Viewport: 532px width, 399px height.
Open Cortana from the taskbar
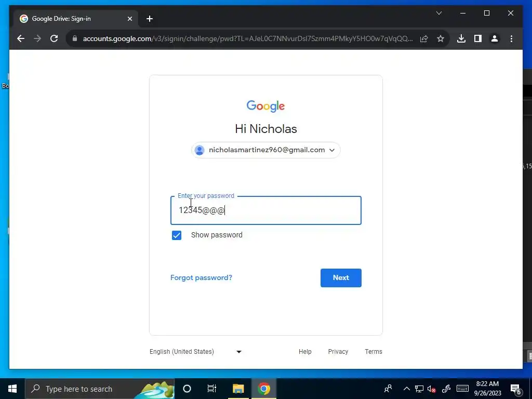187,389
